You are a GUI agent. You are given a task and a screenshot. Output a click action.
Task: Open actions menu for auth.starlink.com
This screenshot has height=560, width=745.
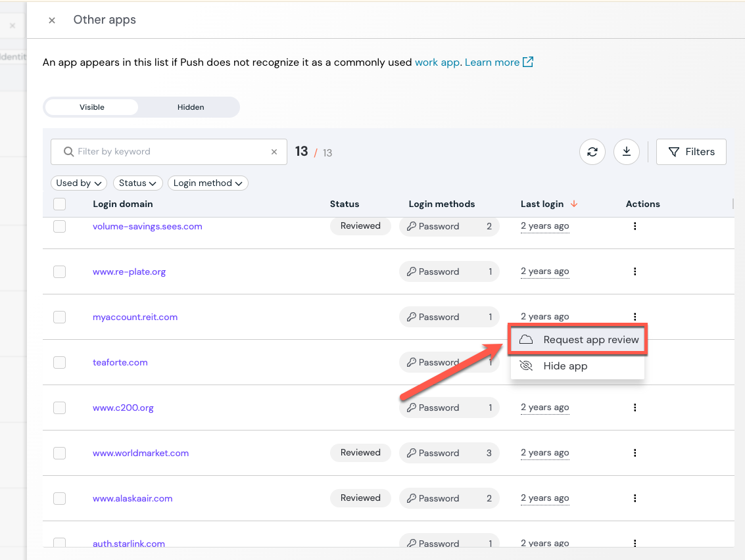pos(635,543)
